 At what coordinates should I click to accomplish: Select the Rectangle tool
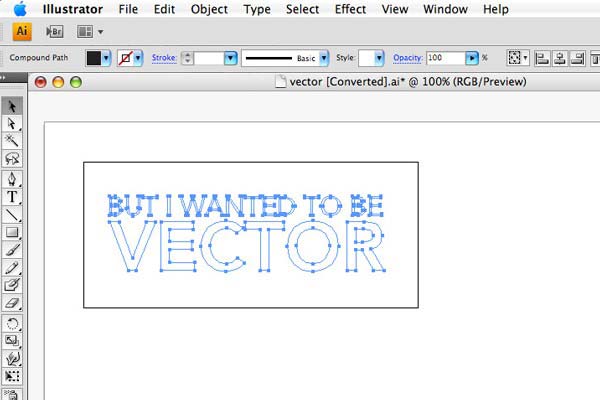pos(12,232)
